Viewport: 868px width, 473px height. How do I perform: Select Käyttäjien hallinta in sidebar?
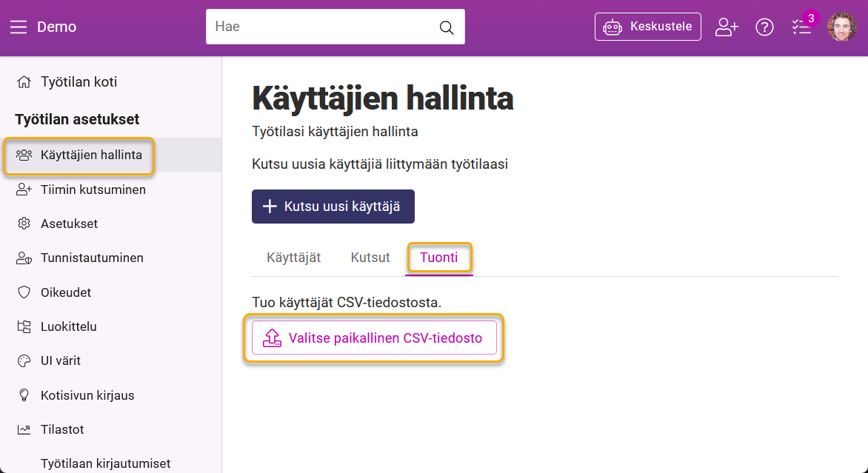pyautogui.click(x=90, y=155)
